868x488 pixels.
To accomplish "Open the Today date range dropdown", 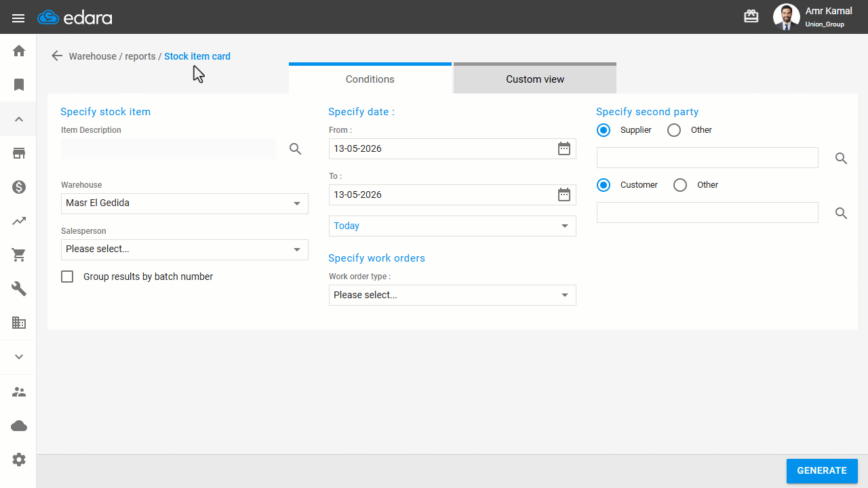I will click(452, 226).
